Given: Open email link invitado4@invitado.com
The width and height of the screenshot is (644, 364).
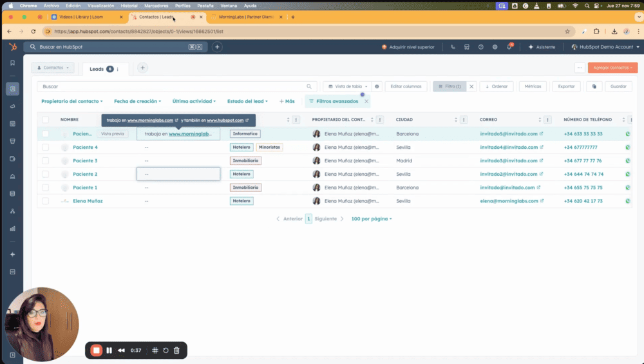Looking at the screenshot, I should [509, 147].
